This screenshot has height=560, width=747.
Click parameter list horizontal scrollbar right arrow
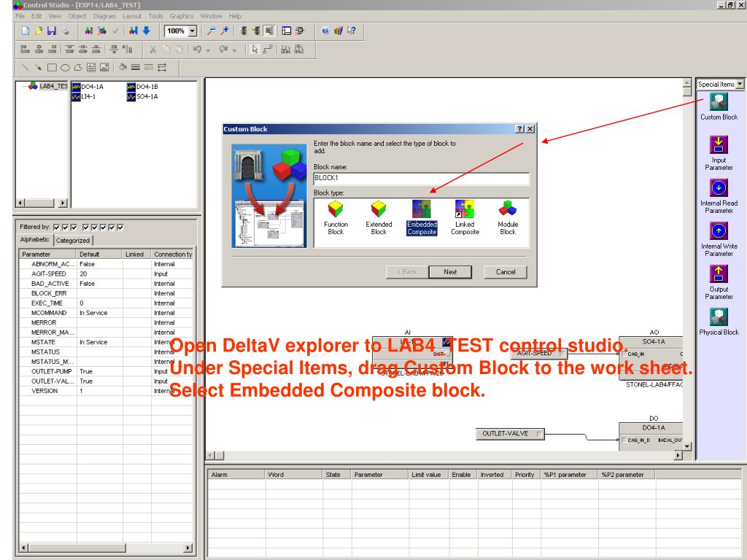(188, 548)
